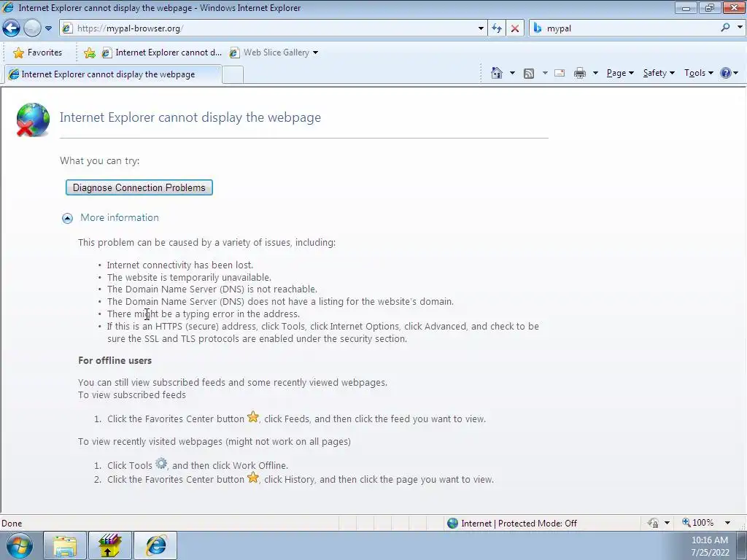Viewport: 747px width, 560px height.
Task: Click the 'For offline users' heading
Action: 115,360
